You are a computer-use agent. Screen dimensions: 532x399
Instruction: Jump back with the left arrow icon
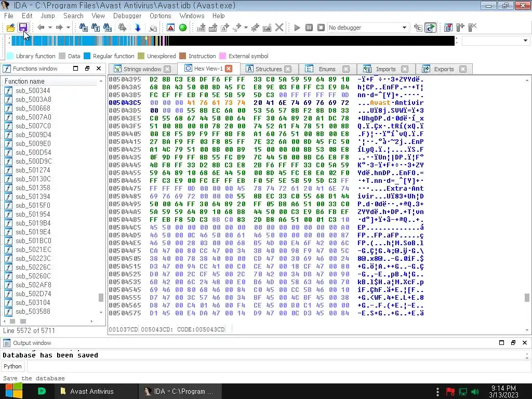click(x=41, y=28)
